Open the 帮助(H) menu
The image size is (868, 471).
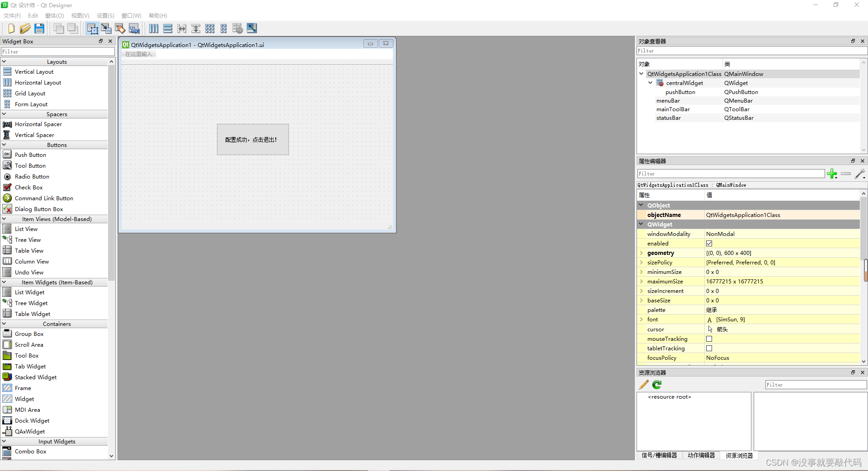tap(158, 16)
